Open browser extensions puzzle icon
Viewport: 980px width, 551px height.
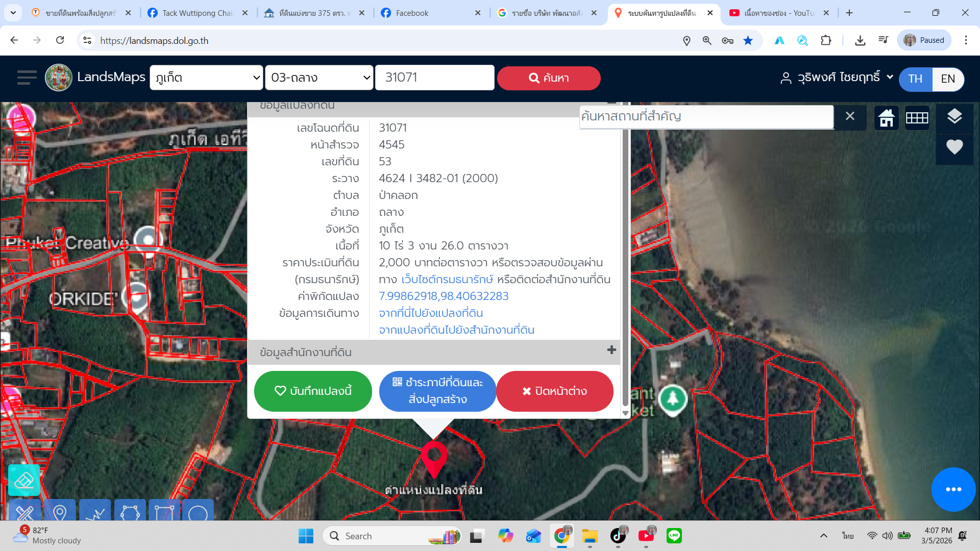click(826, 40)
